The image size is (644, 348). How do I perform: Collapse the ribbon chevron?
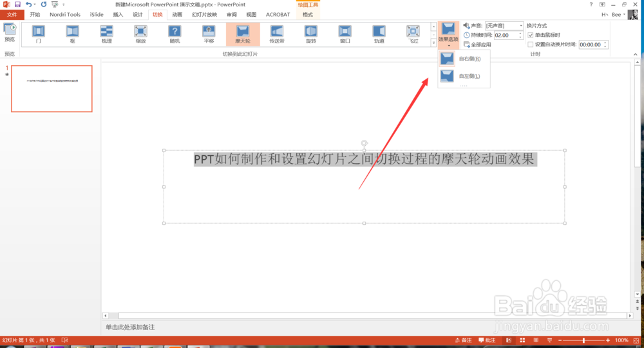pos(636,54)
